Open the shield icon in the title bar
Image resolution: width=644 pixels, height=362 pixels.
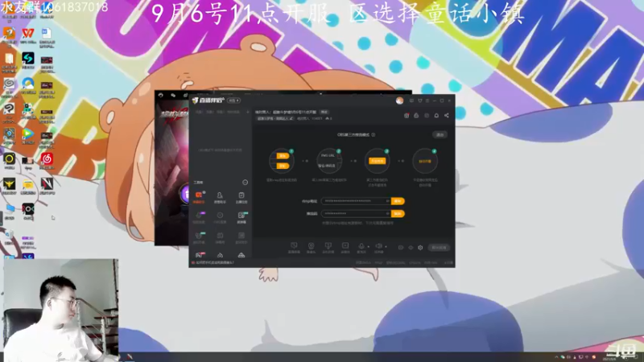click(x=419, y=101)
